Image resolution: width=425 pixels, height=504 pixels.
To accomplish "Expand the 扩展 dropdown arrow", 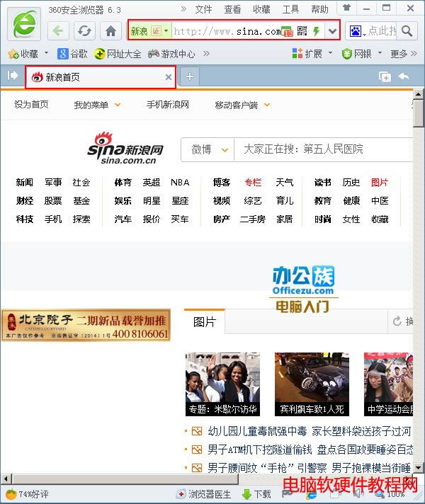I will pos(330,52).
